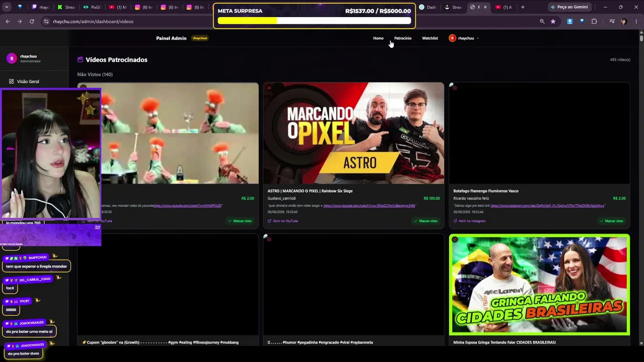
Task: Open the Extensions puzzle icon
Action: (594, 21)
